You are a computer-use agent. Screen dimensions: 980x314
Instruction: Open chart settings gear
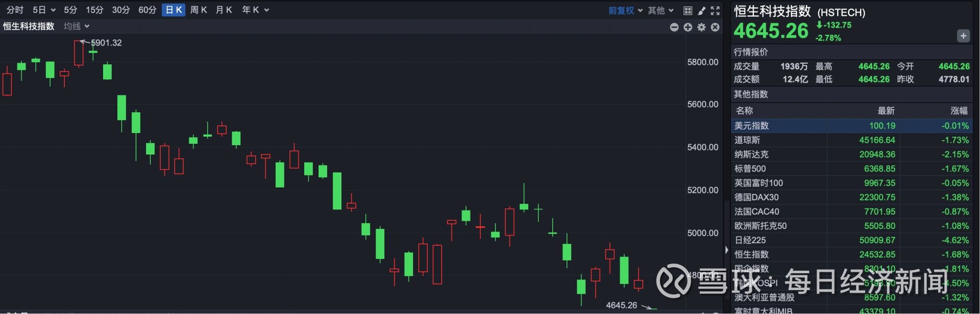click(x=702, y=27)
